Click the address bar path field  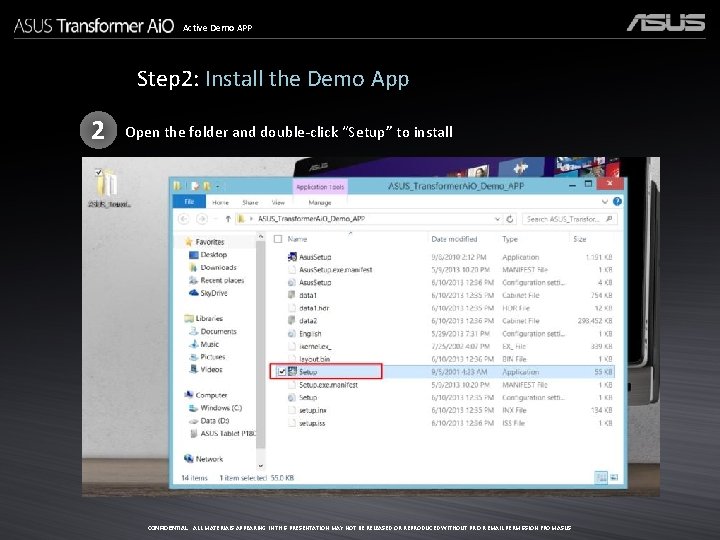367,219
